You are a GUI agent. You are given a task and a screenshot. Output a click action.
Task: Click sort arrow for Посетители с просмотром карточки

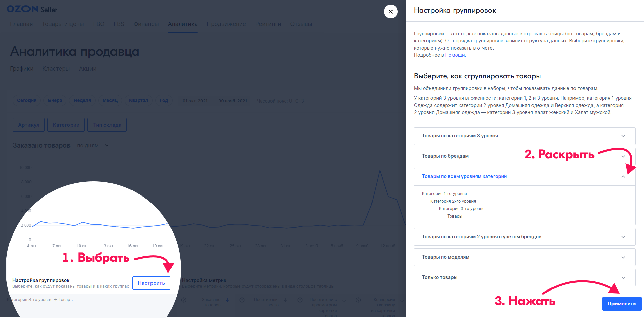(x=344, y=300)
